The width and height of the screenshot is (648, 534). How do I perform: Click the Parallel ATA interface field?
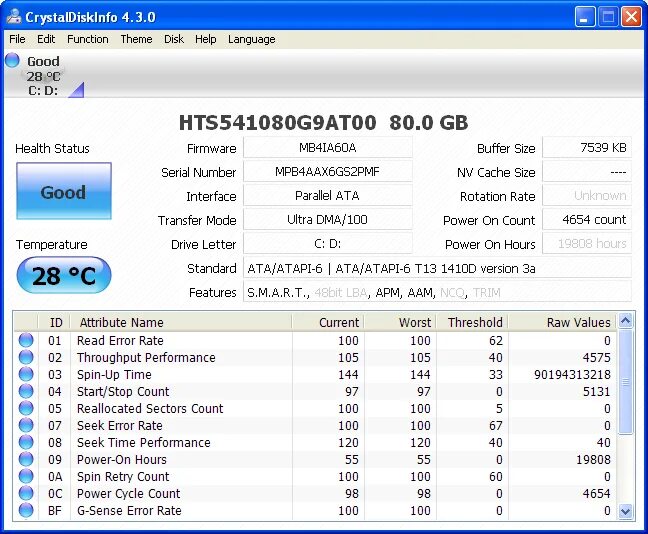pyautogui.click(x=328, y=195)
